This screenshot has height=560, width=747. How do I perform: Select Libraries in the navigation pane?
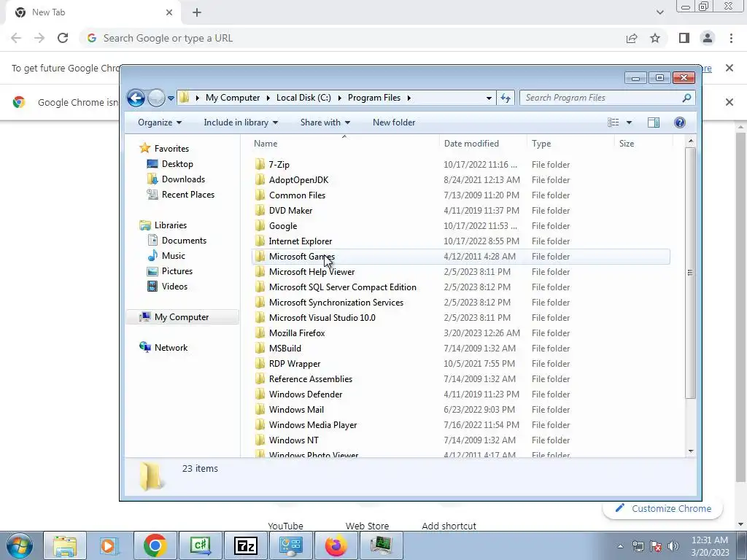(170, 225)
